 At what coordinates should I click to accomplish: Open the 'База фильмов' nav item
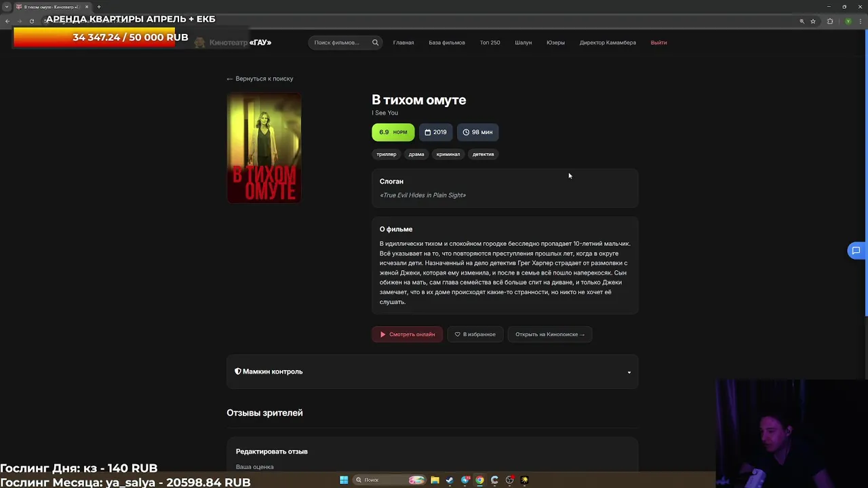447,43
